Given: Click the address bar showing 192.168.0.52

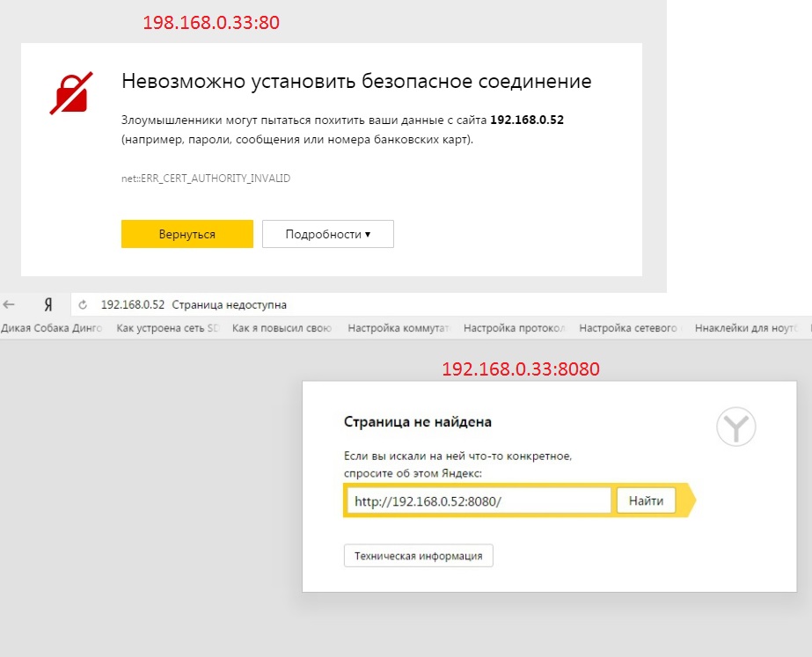Looking at the screenshot, I should point(440,305).
